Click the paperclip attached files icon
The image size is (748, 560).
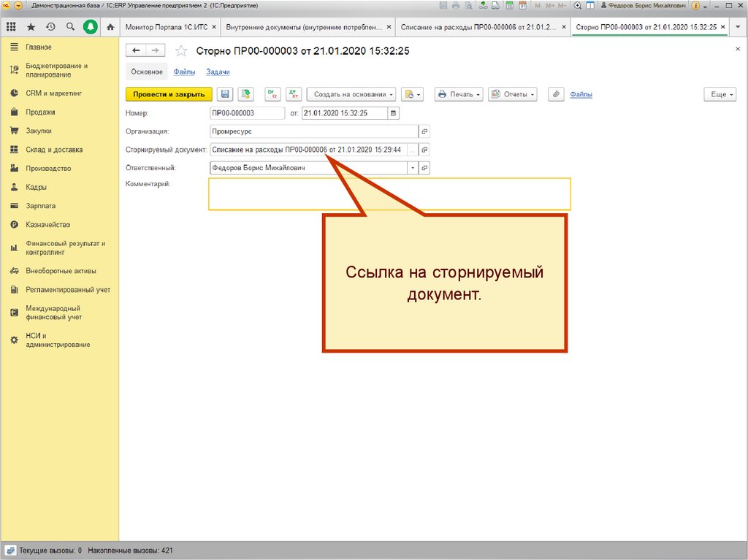(556, 94)
